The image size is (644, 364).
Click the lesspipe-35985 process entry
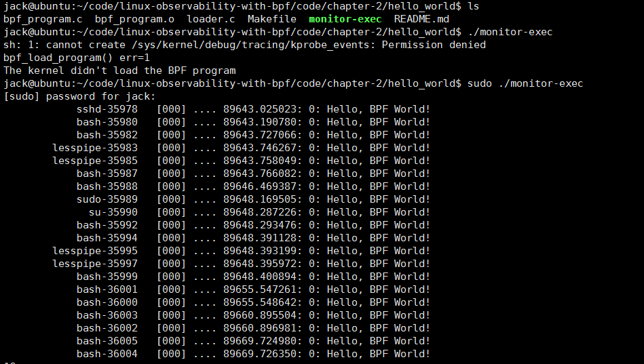pyautogui.click(x=95, y=161)
